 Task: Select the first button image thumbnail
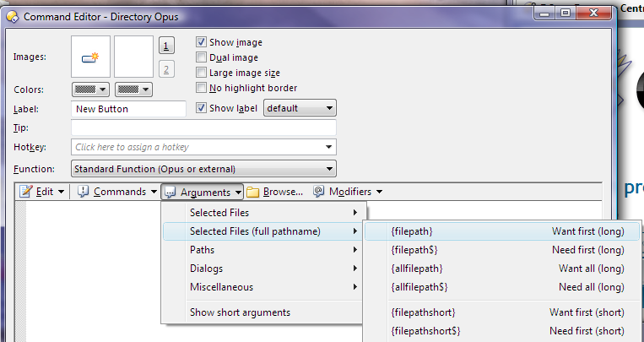(x=91, y=57)
